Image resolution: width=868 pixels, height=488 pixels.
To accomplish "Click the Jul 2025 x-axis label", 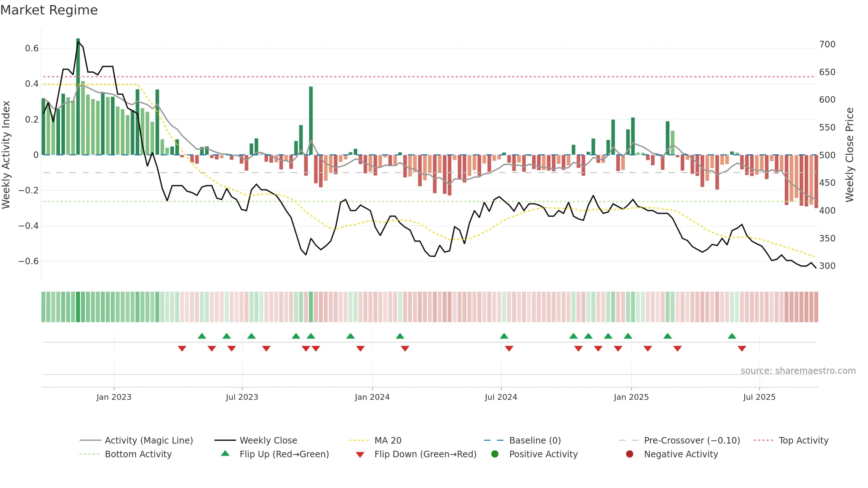I will tap(759, 397).
